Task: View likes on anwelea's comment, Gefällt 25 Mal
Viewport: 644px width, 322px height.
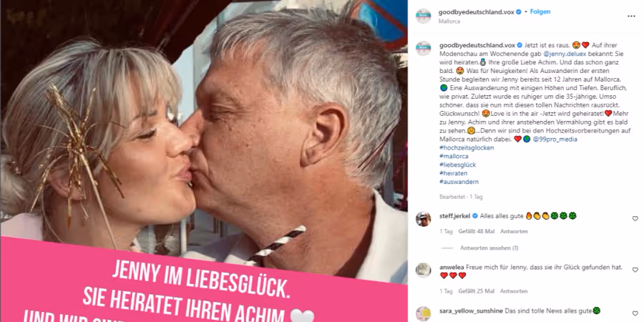Action: (477, 291)
